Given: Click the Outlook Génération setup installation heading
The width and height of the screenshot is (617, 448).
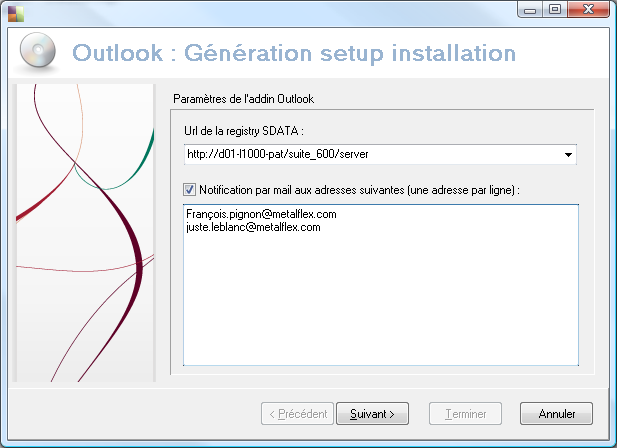Looking at the screenshot, I should coord(294,53).
